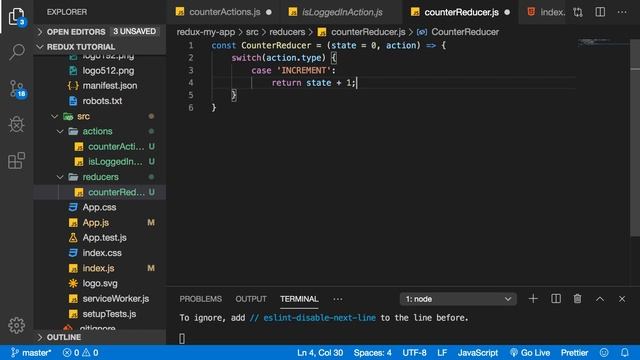
Task: Switch to counterActions.js tab
Action: click(x=224, y=12)
